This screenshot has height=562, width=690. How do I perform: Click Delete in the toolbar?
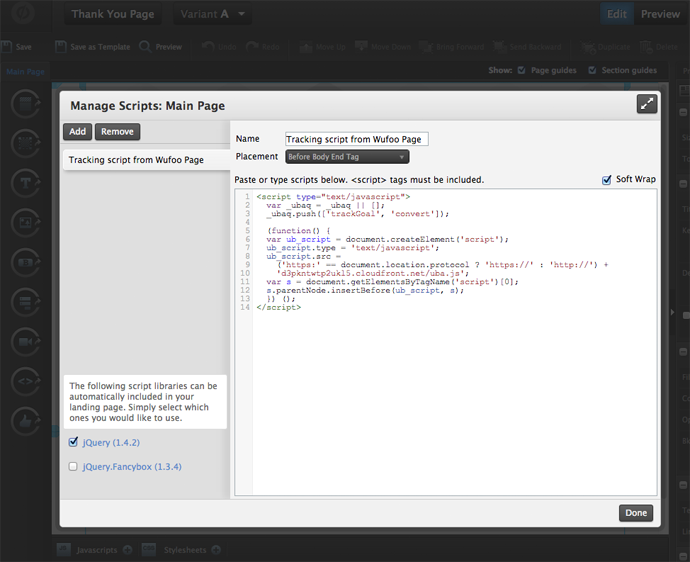click(659, 47)
